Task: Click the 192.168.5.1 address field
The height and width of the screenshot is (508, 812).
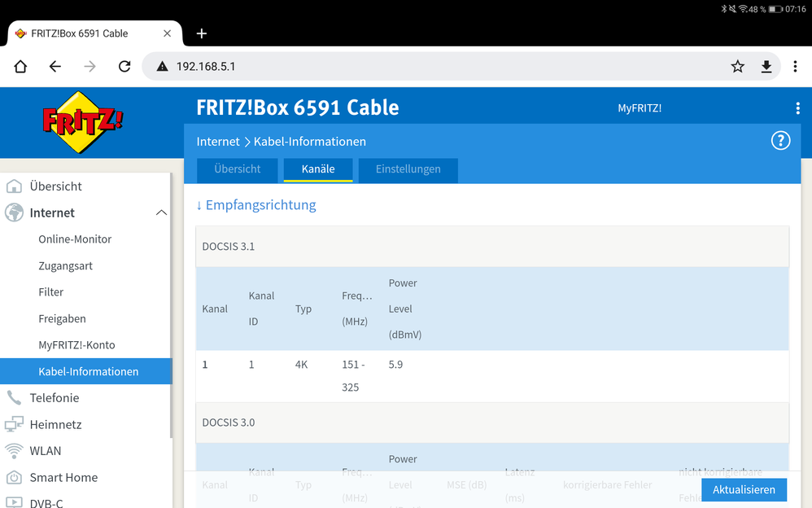Action: (x=461, y=67)
